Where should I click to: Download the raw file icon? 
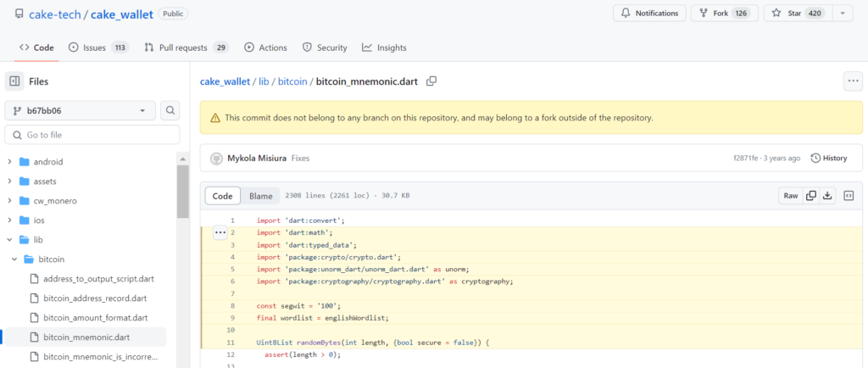[827, 196]
